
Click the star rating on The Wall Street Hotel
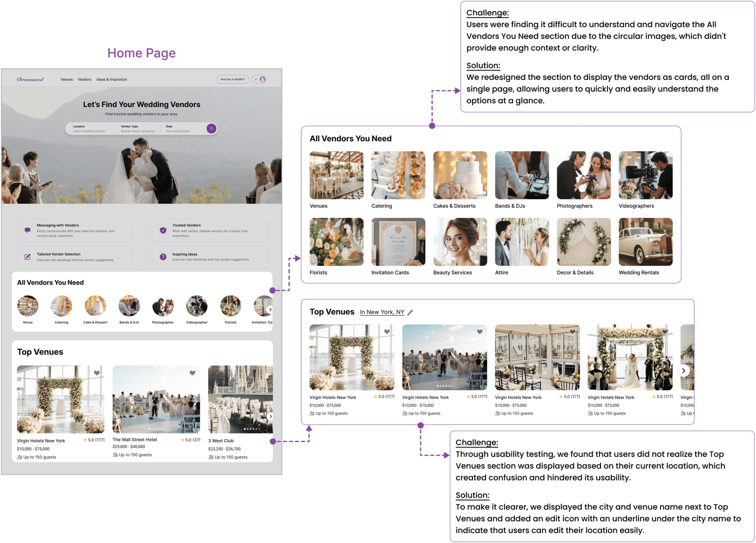pyautogui.click(x=191, y=440)
